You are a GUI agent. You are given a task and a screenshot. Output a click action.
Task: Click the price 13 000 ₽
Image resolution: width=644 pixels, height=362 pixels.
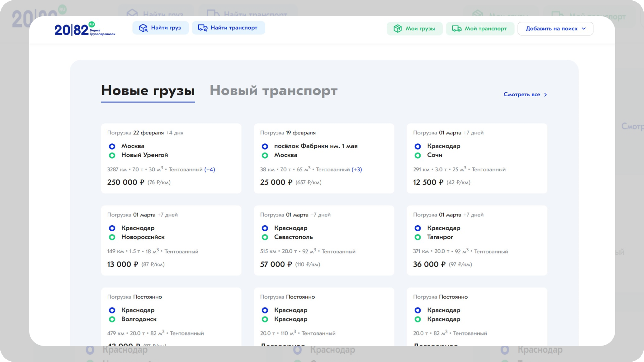point(123,264)
